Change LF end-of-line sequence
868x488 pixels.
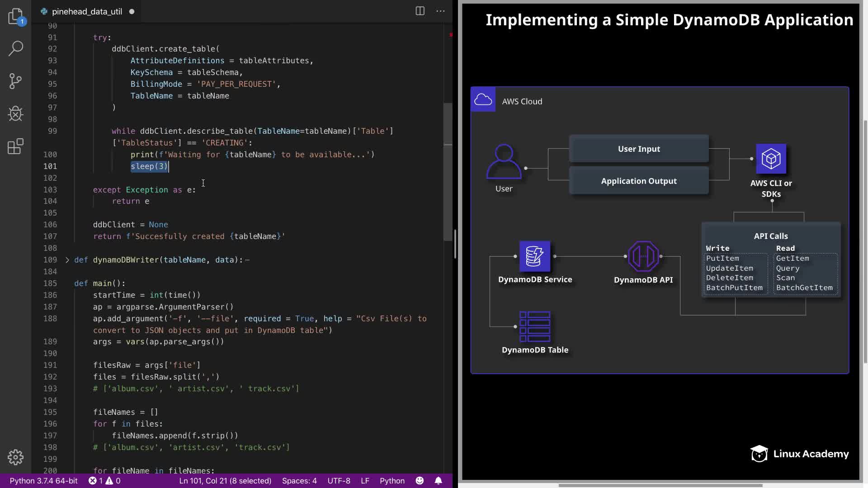365,481
